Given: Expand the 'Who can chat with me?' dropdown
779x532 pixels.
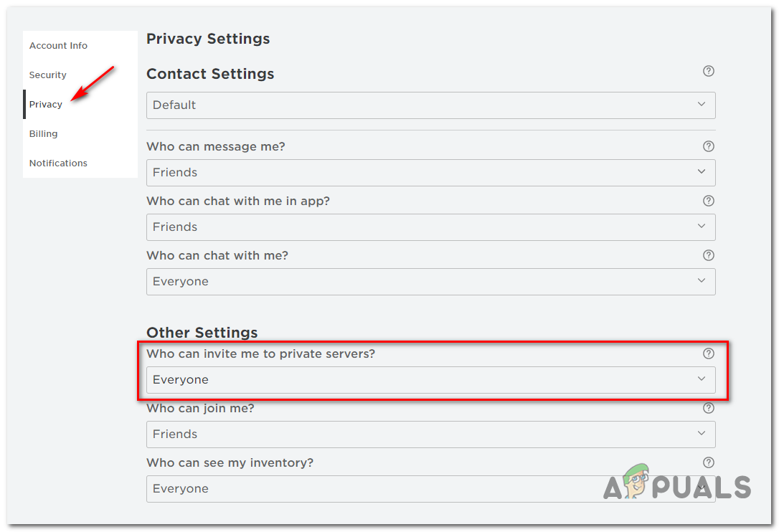Looking at the screenshot, I should pyautogui.click(x=430, y=282).
